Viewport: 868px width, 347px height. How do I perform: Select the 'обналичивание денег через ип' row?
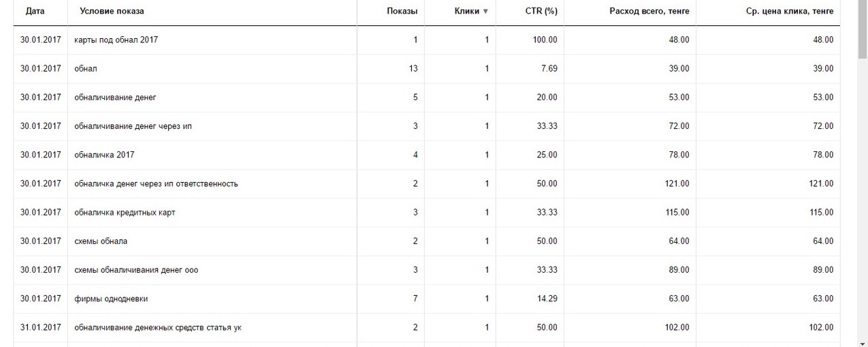133,126
